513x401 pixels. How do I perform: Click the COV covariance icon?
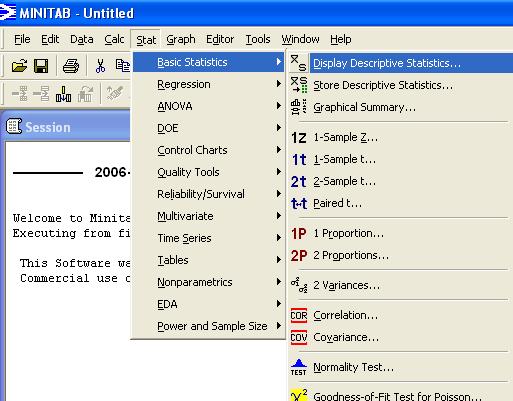coord(299,337)
